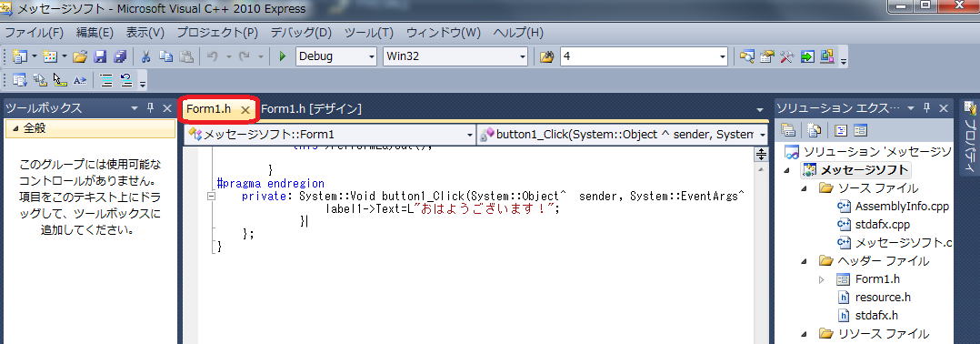
Task: Open Solution Explorer from the main toolbar
Action: (746, 57)
